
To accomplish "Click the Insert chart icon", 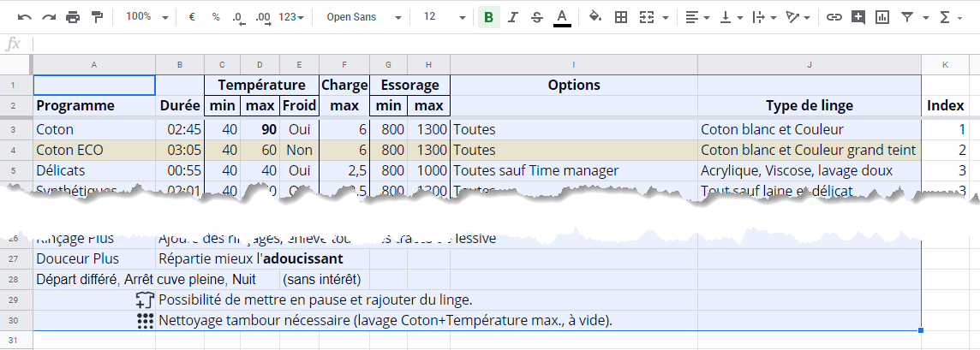I will (881, 17).
